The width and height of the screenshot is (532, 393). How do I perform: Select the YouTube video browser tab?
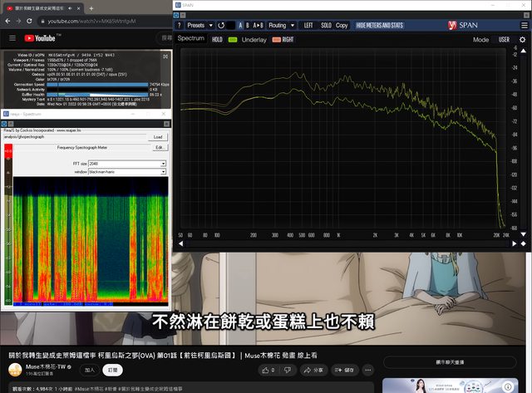click(x=43, y=8)
